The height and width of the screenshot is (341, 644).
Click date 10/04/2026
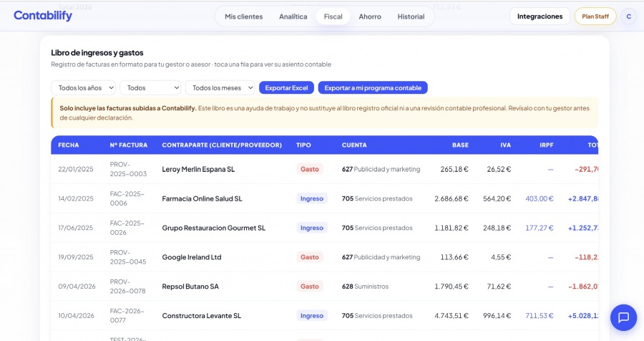click(x=76, y=315)
